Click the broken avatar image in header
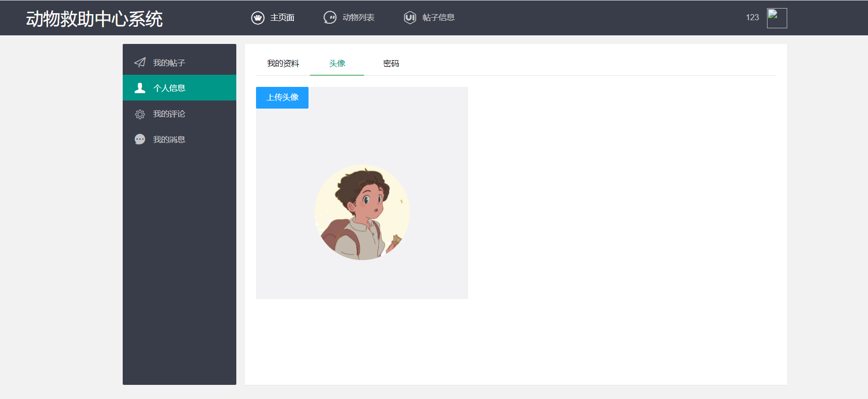This screenshot has height=399, width=868. point(777,18)
